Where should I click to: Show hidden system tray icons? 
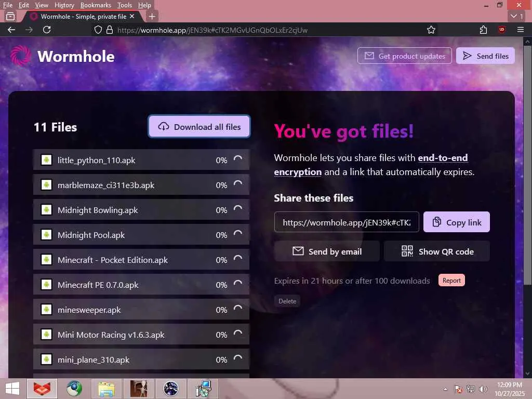coord(445,389)
